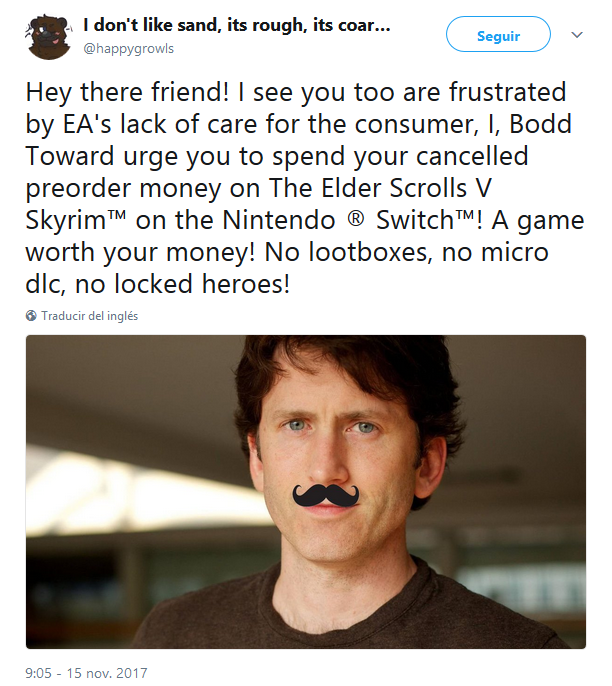Translate tweet via 'Traducir del inglés'
The height and width of the screenshot is (686, 612).
[x=90, y=315]
